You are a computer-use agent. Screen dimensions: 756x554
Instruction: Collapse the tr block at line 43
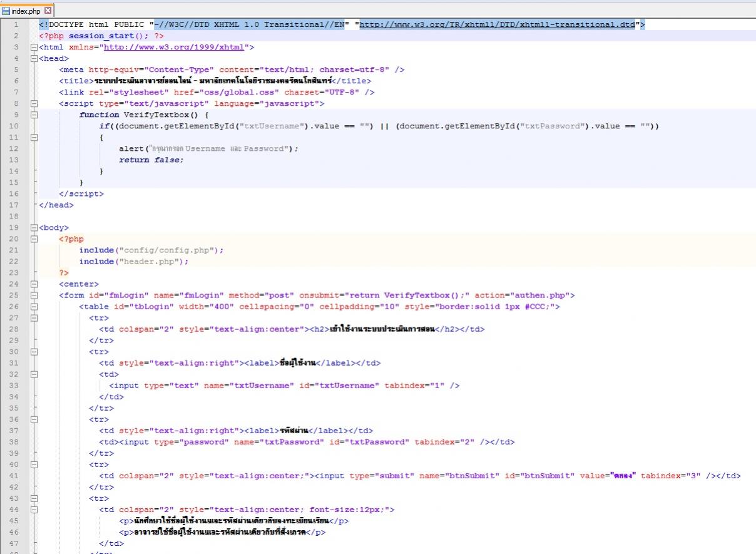point(34,498)
